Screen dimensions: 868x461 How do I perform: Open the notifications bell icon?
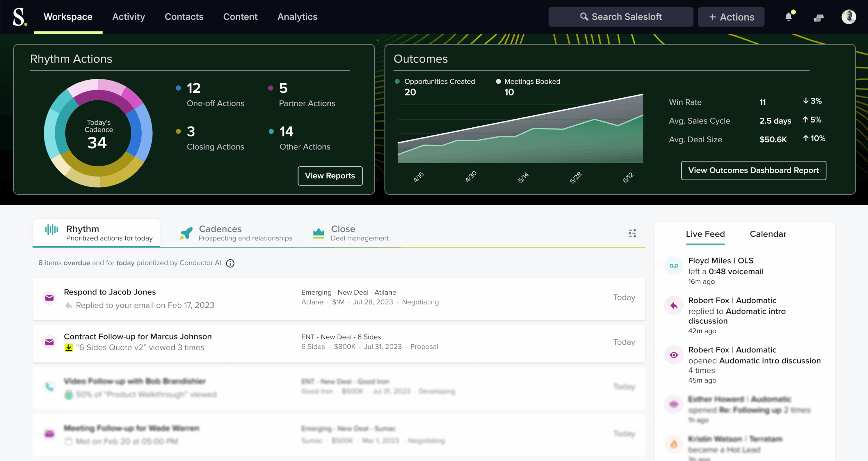click(x=789, y=16)
